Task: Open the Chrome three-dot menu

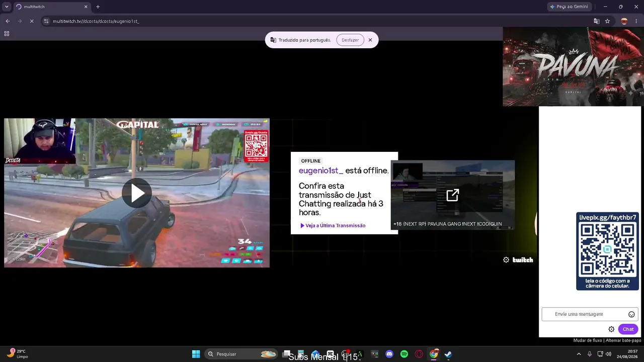Action: (636, 21)
